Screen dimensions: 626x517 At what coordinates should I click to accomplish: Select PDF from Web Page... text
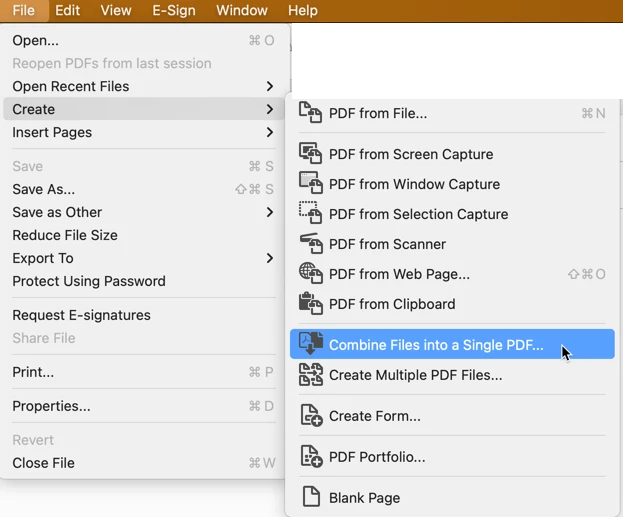[x=399, y=274]
